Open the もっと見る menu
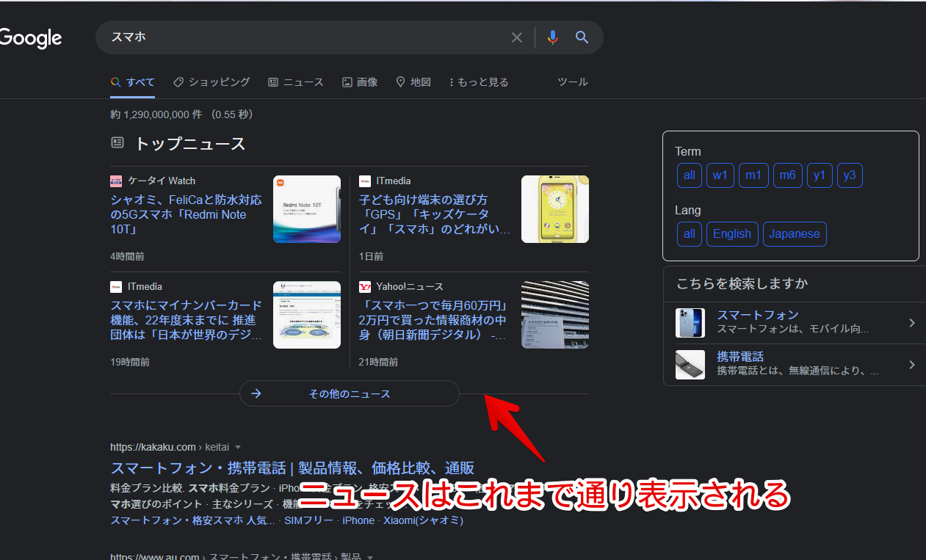This screenshot has width=926, height=560. [x=479, y=82]
